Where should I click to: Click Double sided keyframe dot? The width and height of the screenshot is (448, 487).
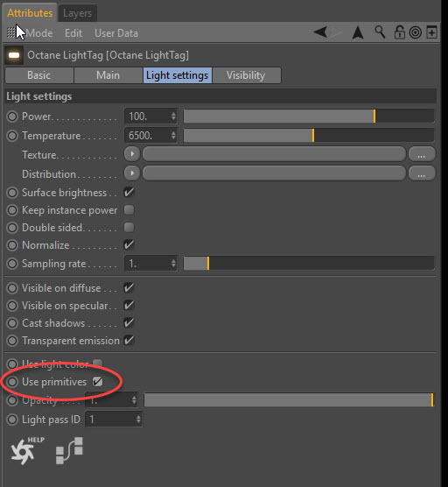coord(12,228)
